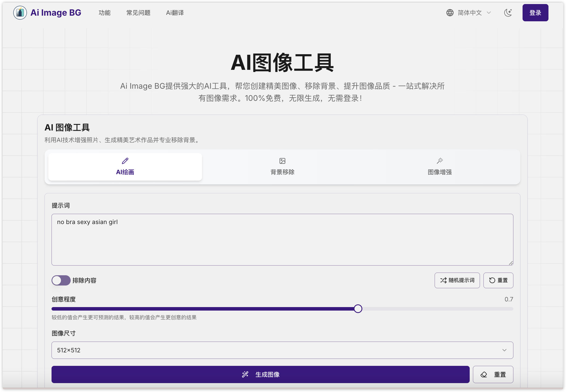This screenshot has height=392, width=566.
Task: Click the shuffle icon in 随机提示词
Action: tap(443, 280)
